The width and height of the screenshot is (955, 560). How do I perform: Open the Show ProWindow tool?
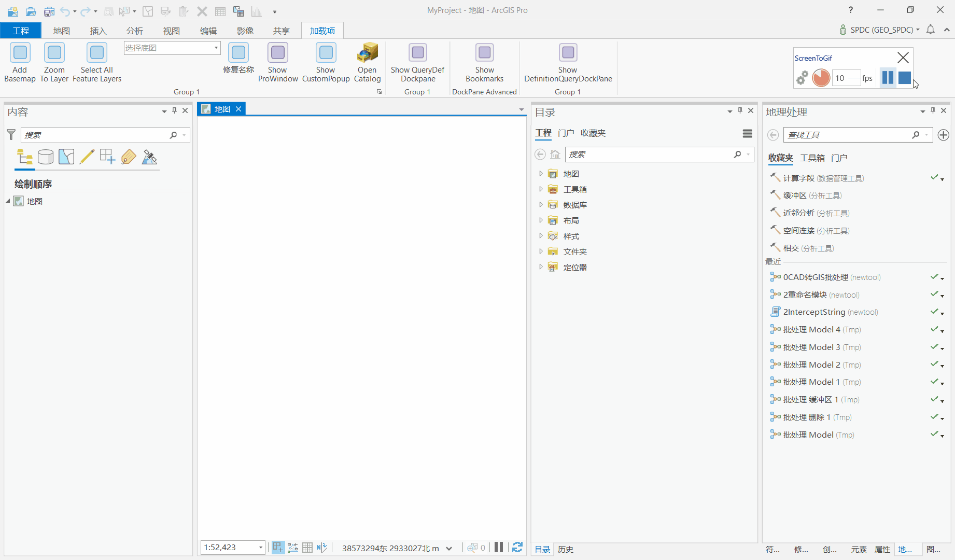[x=278, y=62]
